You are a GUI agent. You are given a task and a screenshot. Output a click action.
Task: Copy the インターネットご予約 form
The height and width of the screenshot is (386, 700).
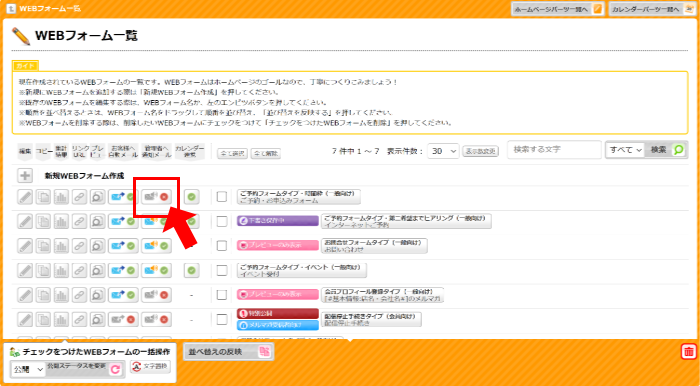pyautogui.click(x=43, y=221)
